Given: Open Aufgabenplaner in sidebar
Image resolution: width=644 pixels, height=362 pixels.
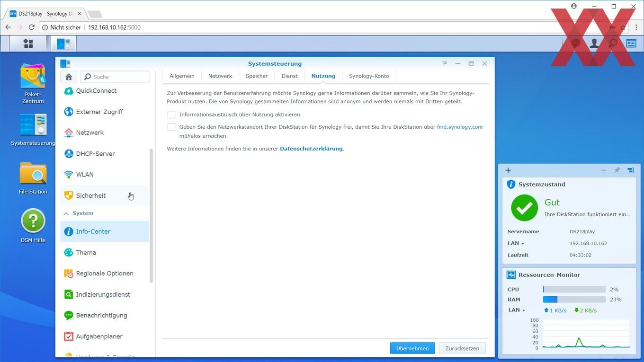Looking at the screenshot, I should (x=105, y=336).
